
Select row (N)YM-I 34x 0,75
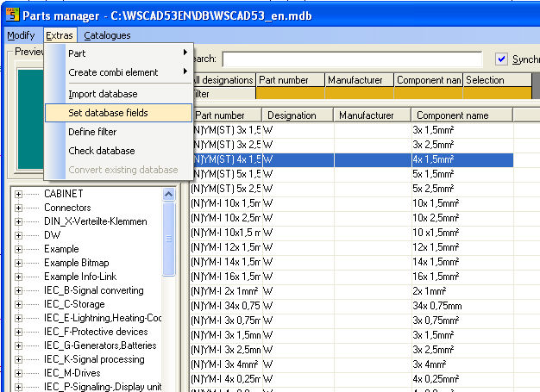click(x=352, y=306)
